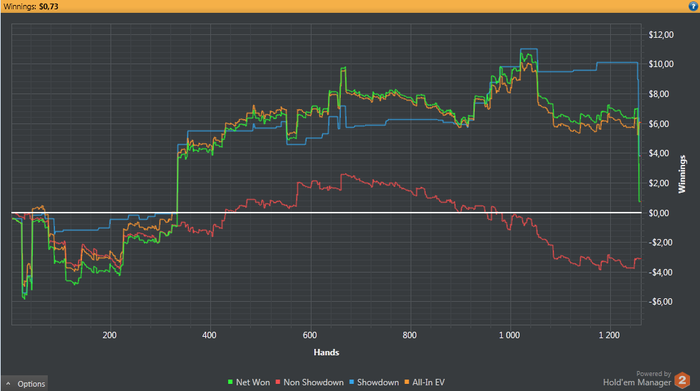Click the $0,00 axis label
Viewport: 700px width, 391px height.
[x=659, y=213]
